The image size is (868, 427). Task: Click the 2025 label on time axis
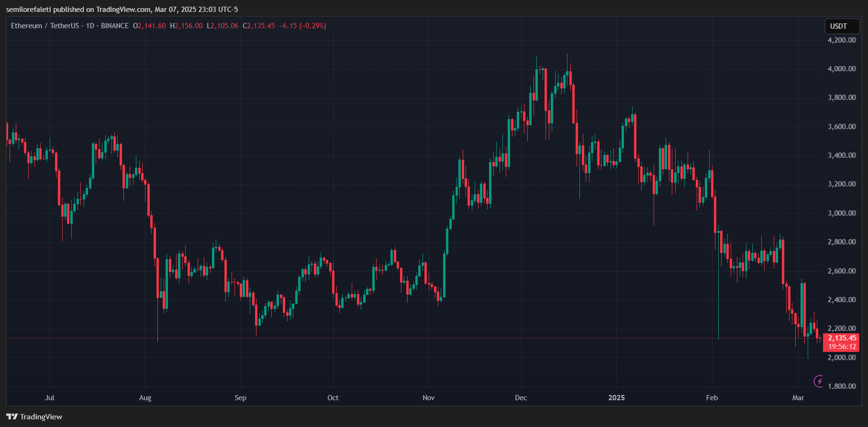point(616,398)
